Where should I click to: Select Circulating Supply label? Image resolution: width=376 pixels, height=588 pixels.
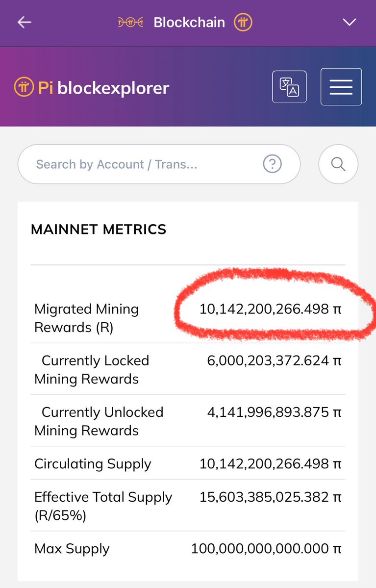pos(93,464)
